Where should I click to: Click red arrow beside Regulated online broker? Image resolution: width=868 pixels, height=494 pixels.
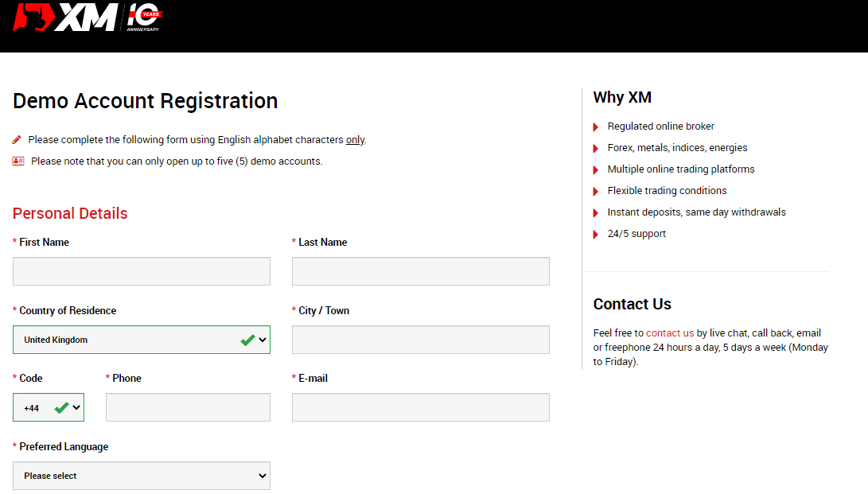[x=596, y=126]
